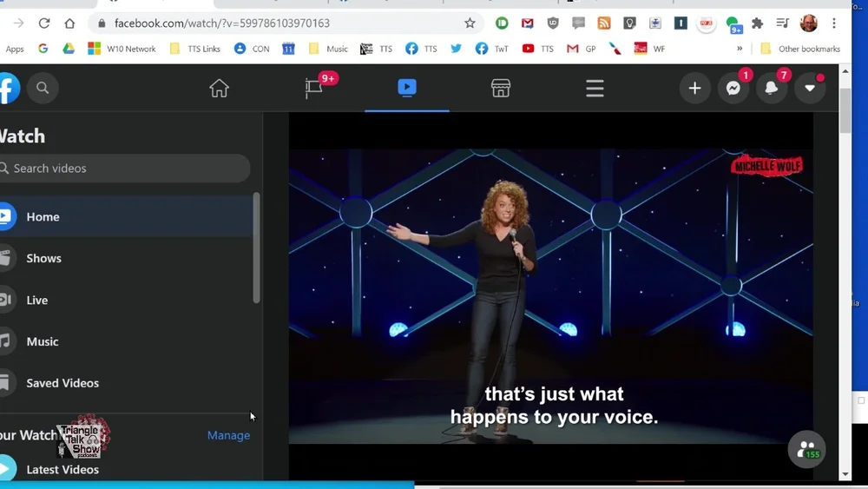868x489 pixels.
Task: Expand the Account dropdown arrow
Action: coord(810,88)
